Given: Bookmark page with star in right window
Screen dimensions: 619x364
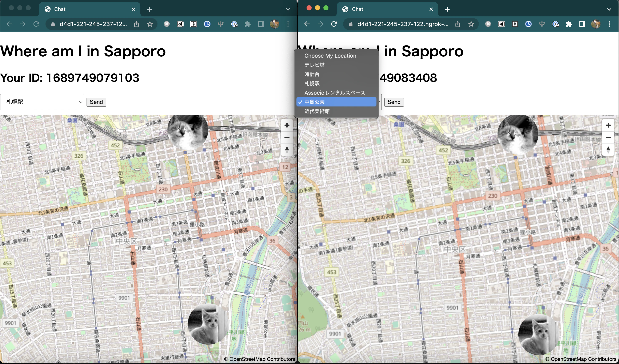Looking at the screenshot, I should (x=471, y=24).
